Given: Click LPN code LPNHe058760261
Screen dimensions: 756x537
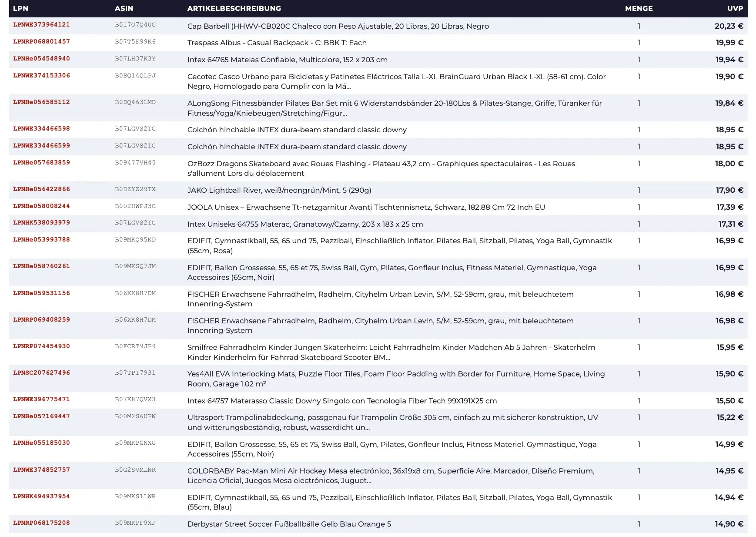Looking at the screenshot, I should 41,266.
